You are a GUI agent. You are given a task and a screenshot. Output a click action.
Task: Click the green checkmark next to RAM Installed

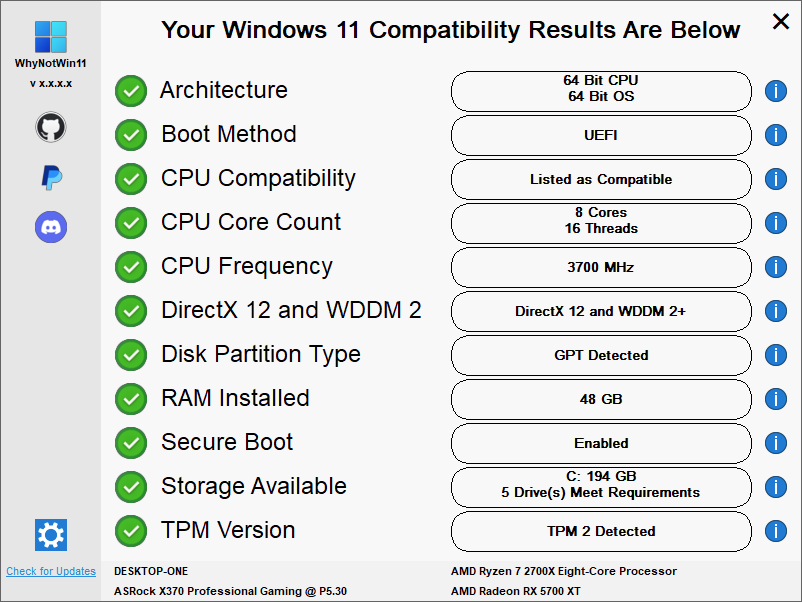(131, 399)
